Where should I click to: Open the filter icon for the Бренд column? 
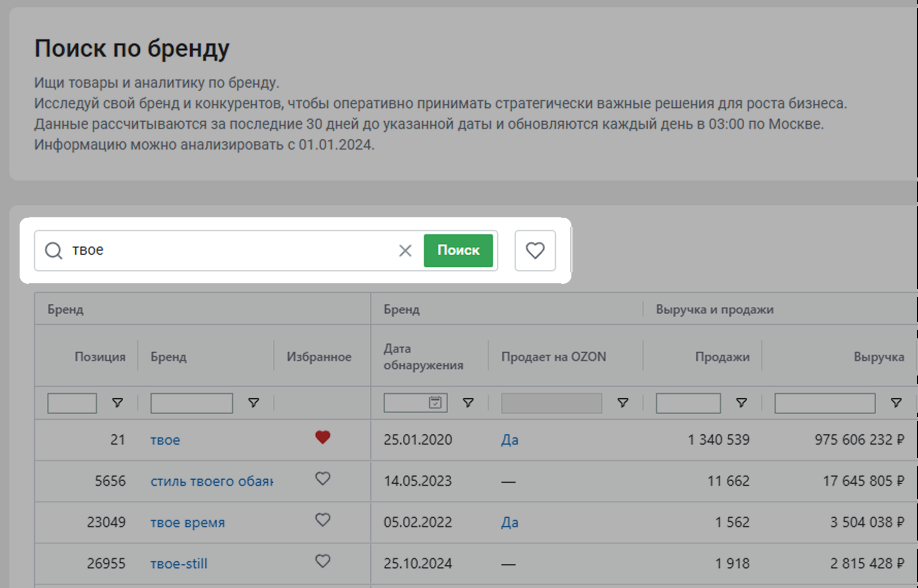click(254, 403)
